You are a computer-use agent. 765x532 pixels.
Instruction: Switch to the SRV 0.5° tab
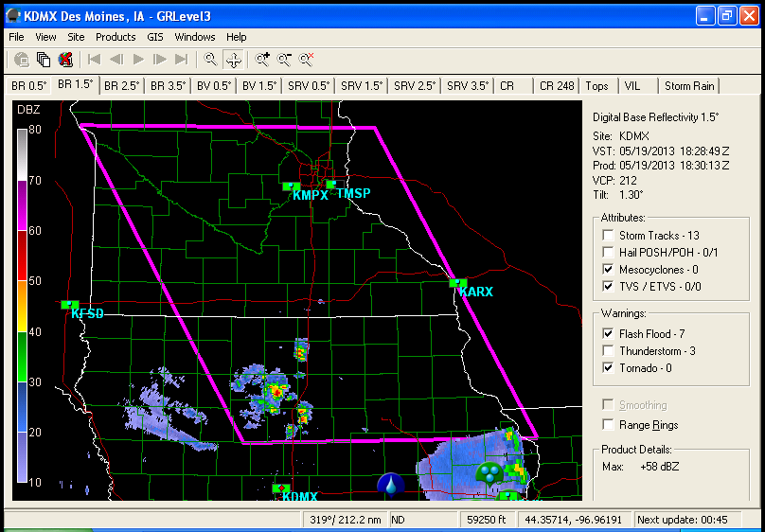309,86
